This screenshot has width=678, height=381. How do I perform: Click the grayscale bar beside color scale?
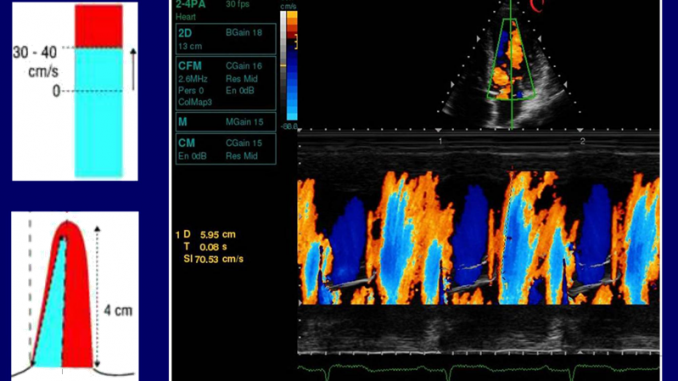(283, 66)
